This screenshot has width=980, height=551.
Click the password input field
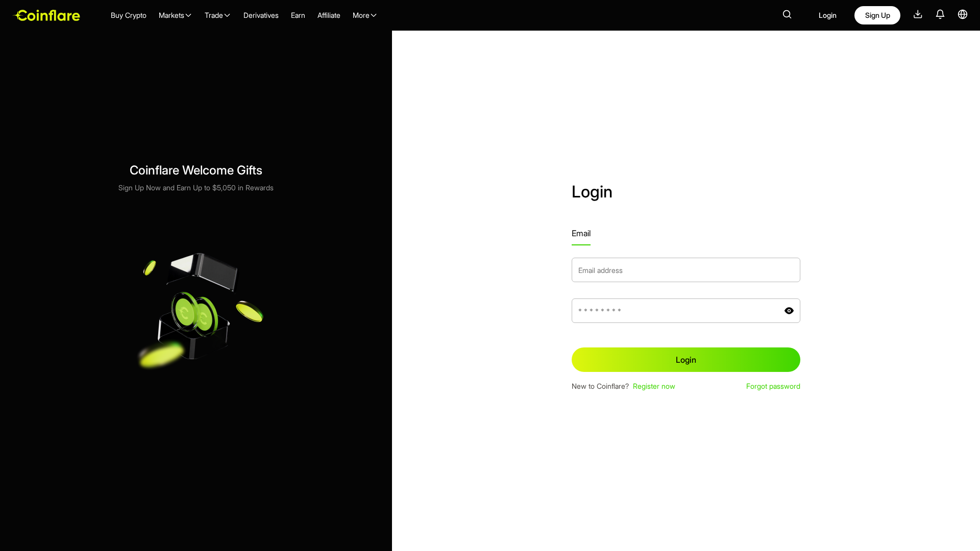click(674, 310)
